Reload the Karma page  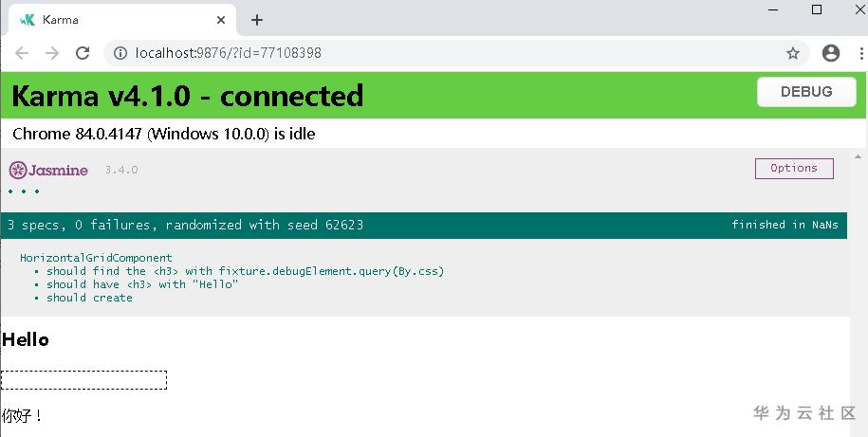click(x=83, y=53)
